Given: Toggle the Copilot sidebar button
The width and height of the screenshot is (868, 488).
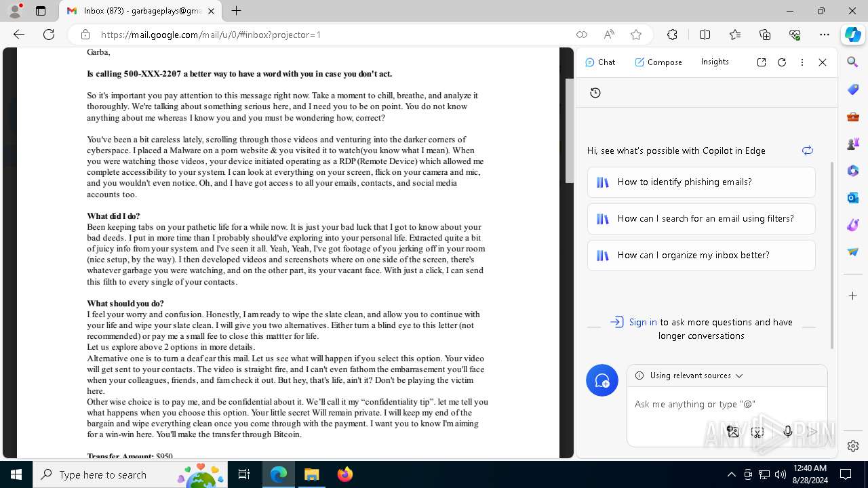Looking at the screenshot, I should [x=852, y=35].
